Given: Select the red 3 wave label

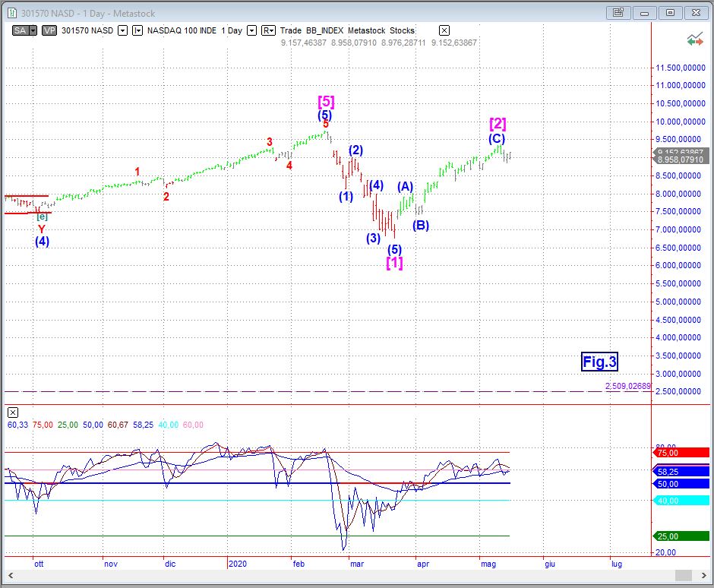Looking at the screenshot, I should click(270, 141).
